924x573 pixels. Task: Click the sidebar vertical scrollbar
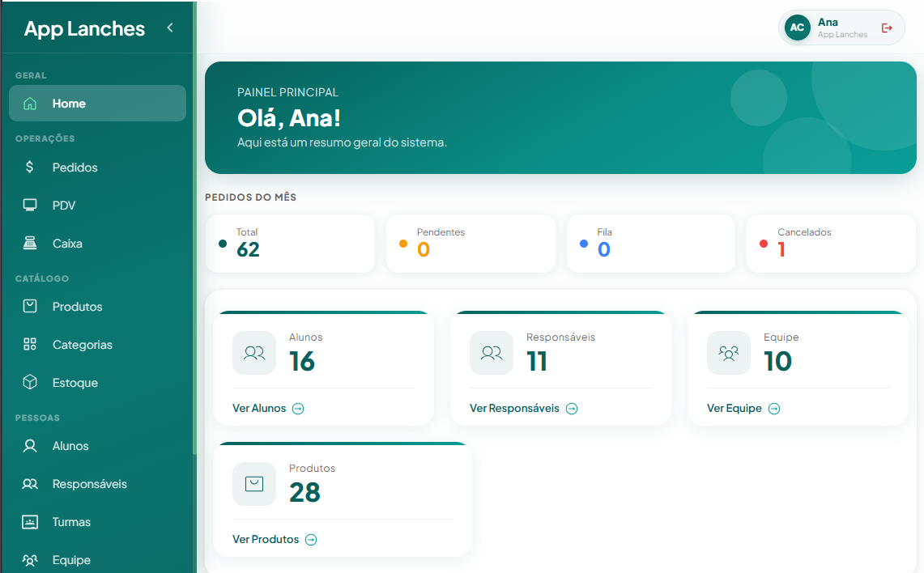194,227
